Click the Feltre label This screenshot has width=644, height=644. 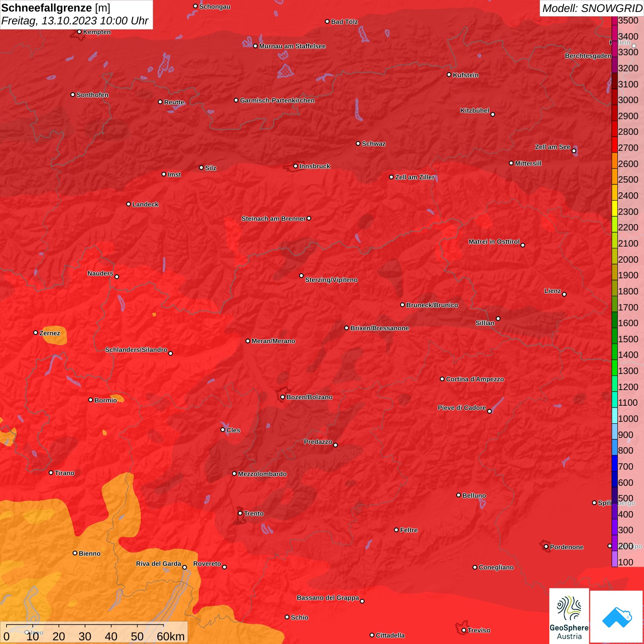coord(409,530)
